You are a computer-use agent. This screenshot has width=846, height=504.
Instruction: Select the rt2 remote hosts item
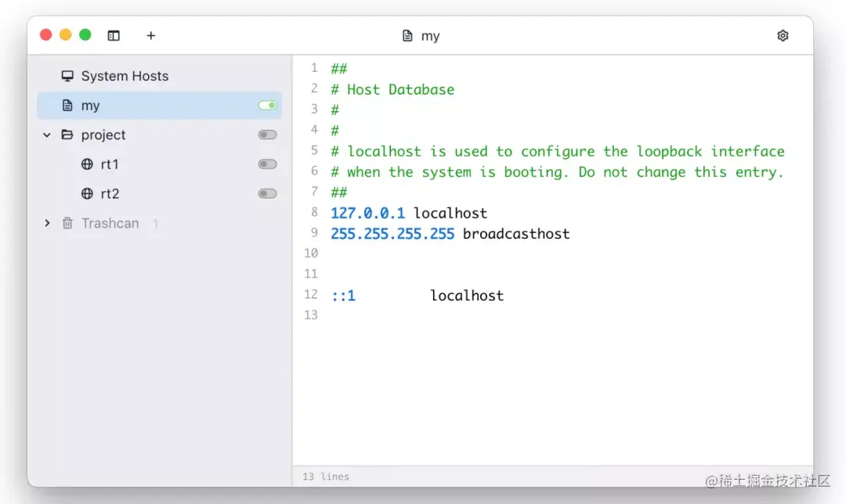160,193
